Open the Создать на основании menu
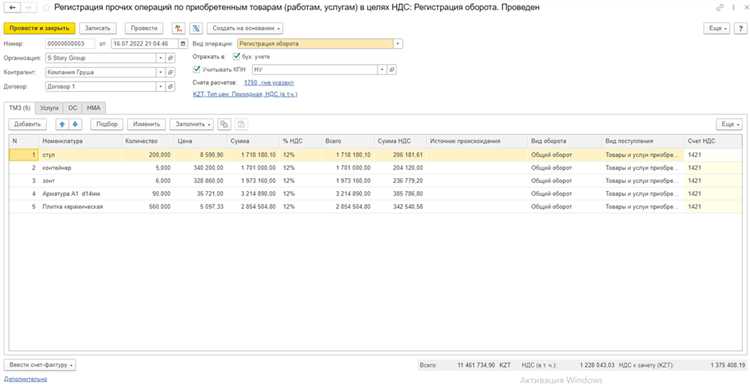This screenshot has height=384, width=750. click(245, 28)
